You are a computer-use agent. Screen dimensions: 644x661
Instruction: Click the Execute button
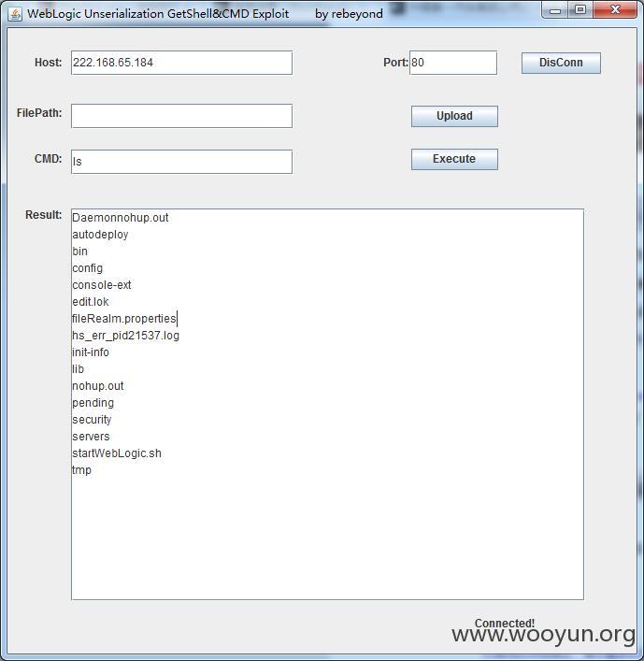454,159
